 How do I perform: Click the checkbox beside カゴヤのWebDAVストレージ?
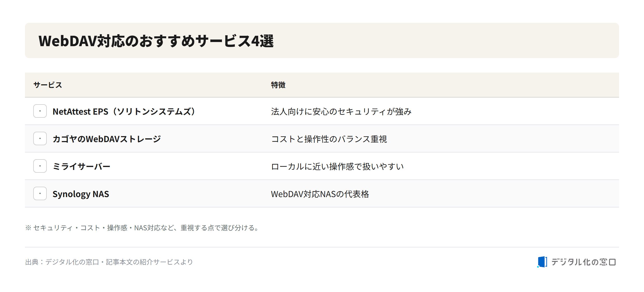[40, 138]
